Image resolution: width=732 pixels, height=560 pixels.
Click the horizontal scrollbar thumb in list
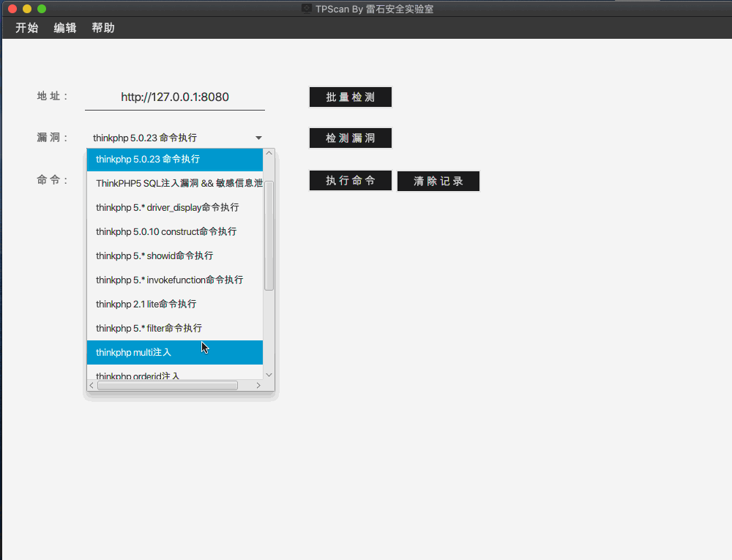[x=168, y=386]
